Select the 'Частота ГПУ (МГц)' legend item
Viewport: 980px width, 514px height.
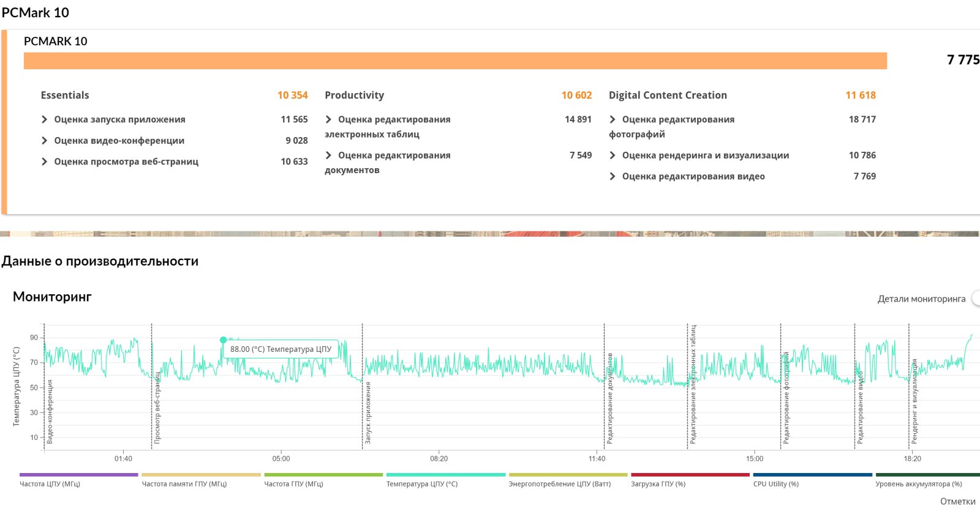click(x=293, y=484)
